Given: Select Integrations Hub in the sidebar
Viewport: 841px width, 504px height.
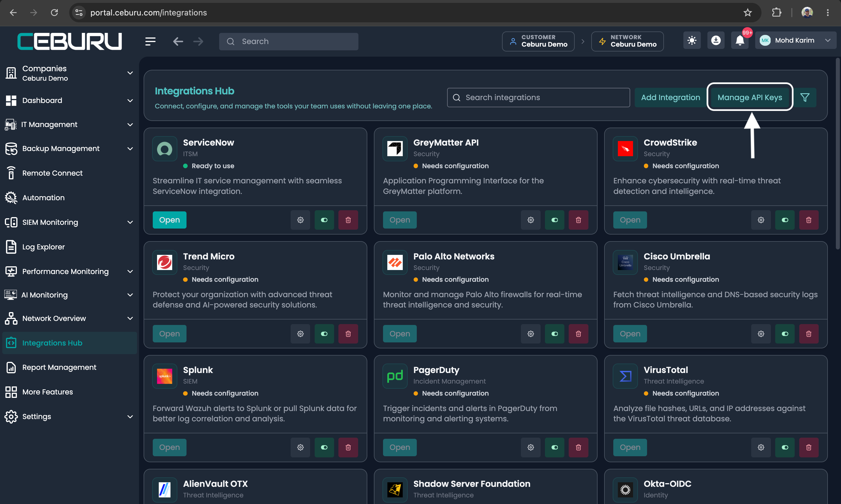Looking at the screenshot, I should tap(69, 343).
